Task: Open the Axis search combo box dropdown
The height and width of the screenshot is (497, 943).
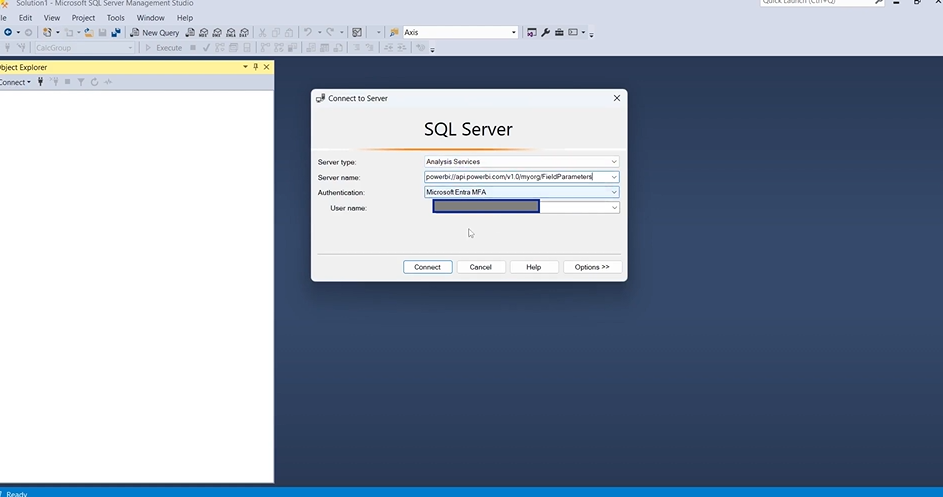Action: pyautogui.click(x=514, y=32)
